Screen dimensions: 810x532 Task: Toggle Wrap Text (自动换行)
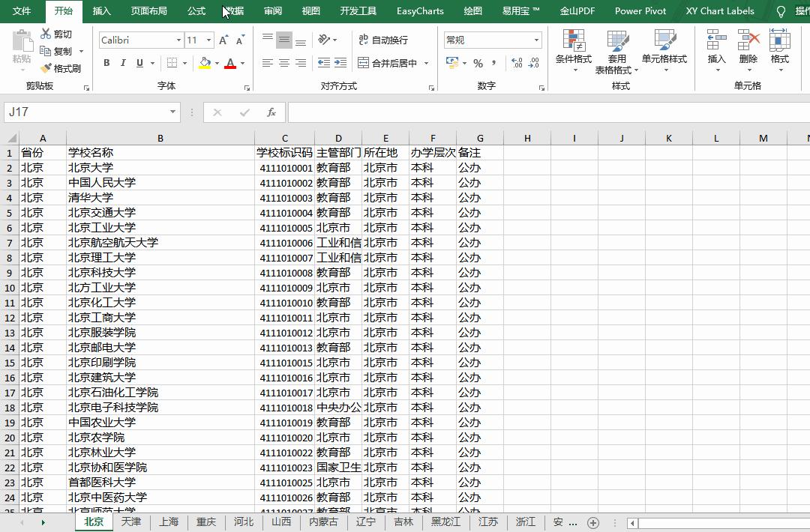click(383, 40)
